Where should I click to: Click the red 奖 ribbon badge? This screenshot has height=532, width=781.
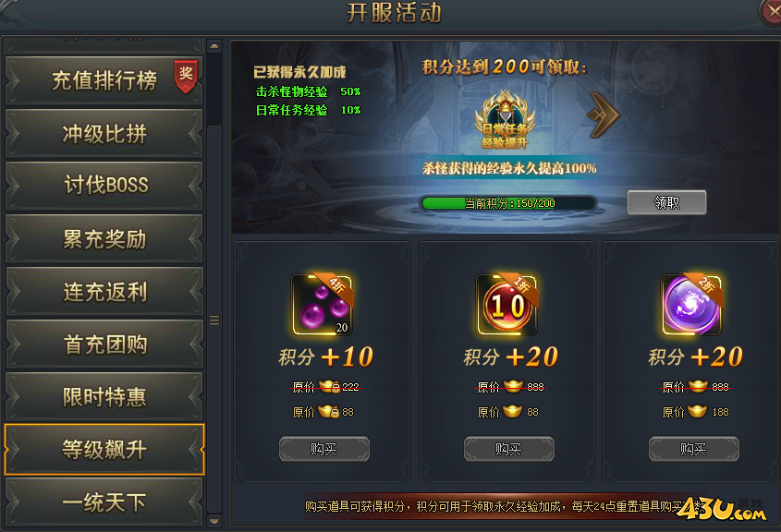(x=186, y=76)
